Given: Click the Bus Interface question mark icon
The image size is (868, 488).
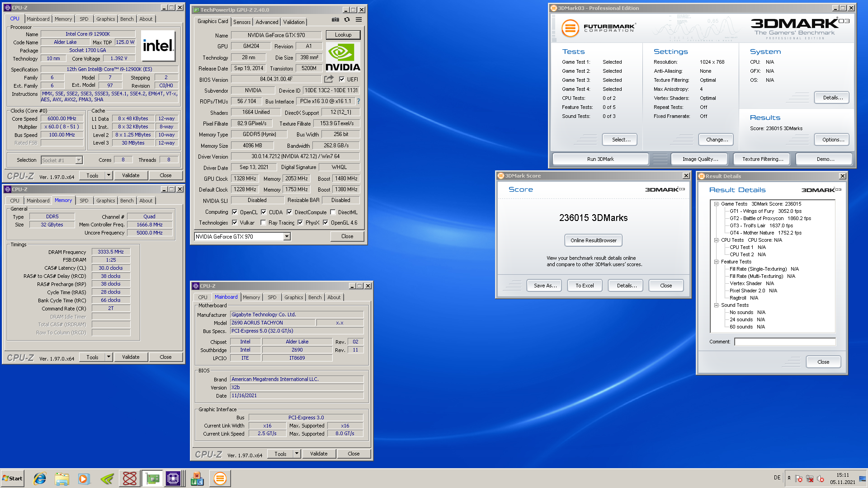Looking at the screenshot, I should (359, 101).
